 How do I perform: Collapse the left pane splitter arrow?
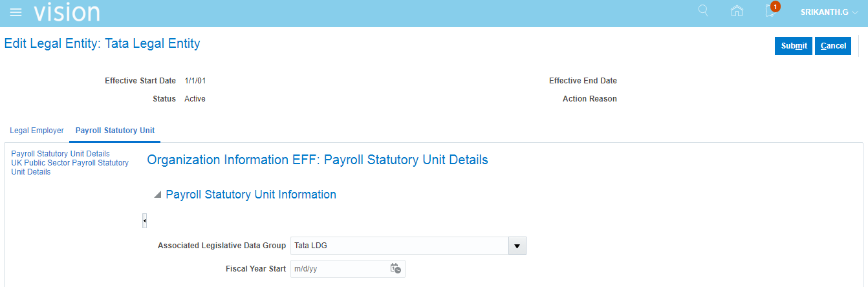[x=145, y=221]
